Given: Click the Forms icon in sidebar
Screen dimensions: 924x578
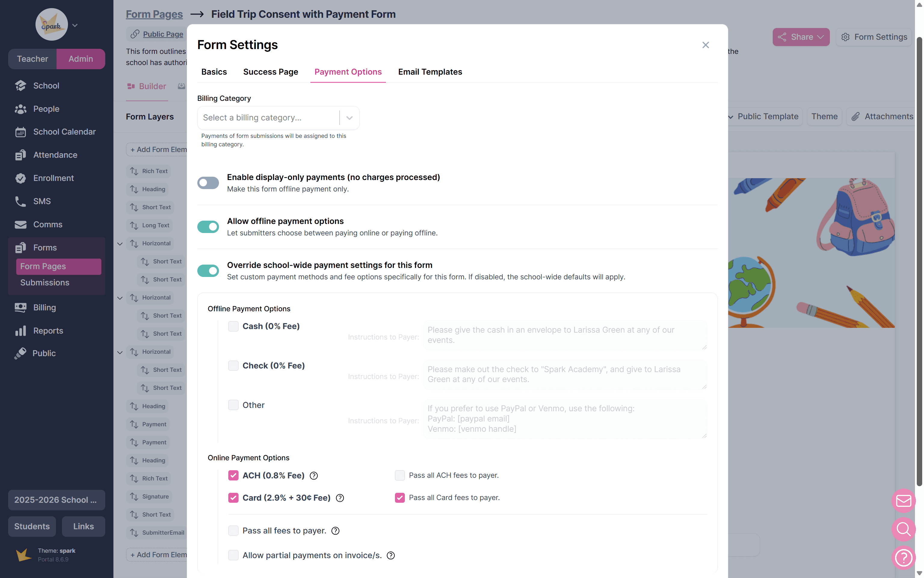Looking at the screenshot, I should (21, 248).
